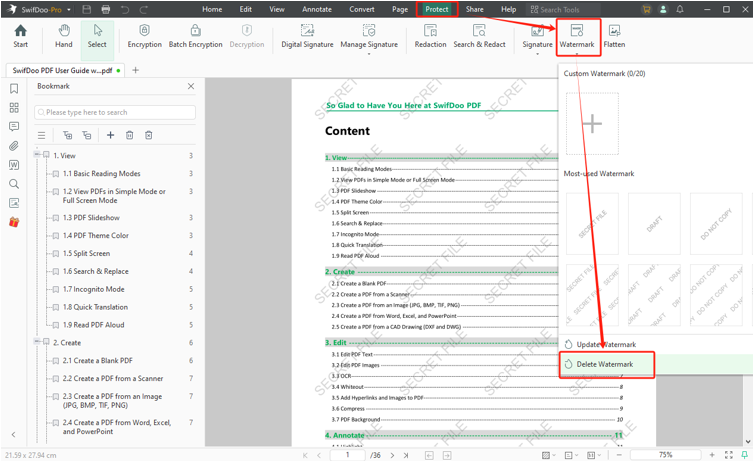The image size is (753, 461).
Task: Open bookmark 2.1 Create a Blank PDF
Action: [x=97, y=361]
